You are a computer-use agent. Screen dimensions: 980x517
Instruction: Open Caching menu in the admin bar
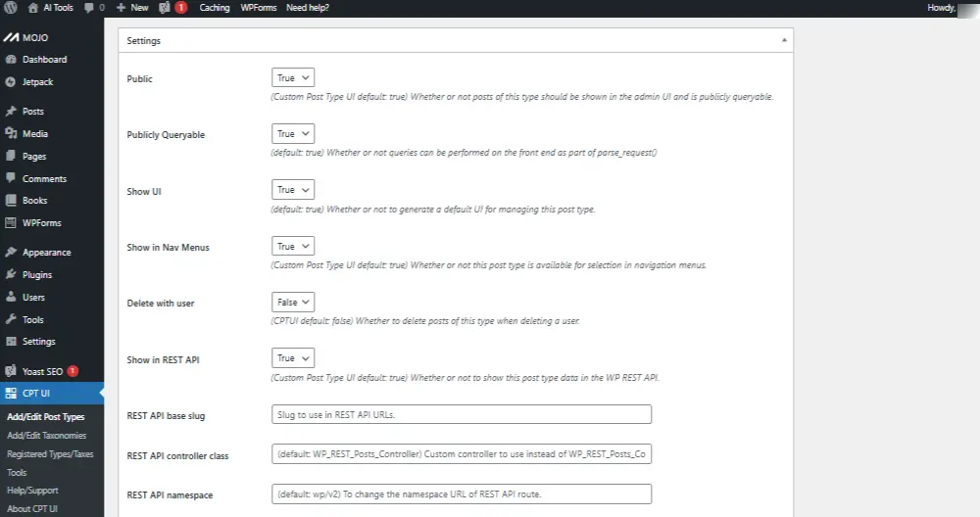point(215,8)
